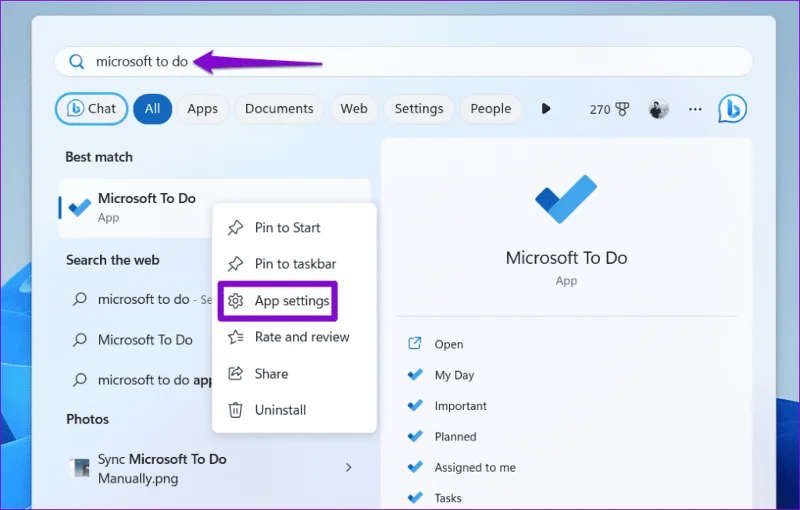
Task: Click the Microsoft To Do checkmark icon in best match
Action: tap(80, 207)
